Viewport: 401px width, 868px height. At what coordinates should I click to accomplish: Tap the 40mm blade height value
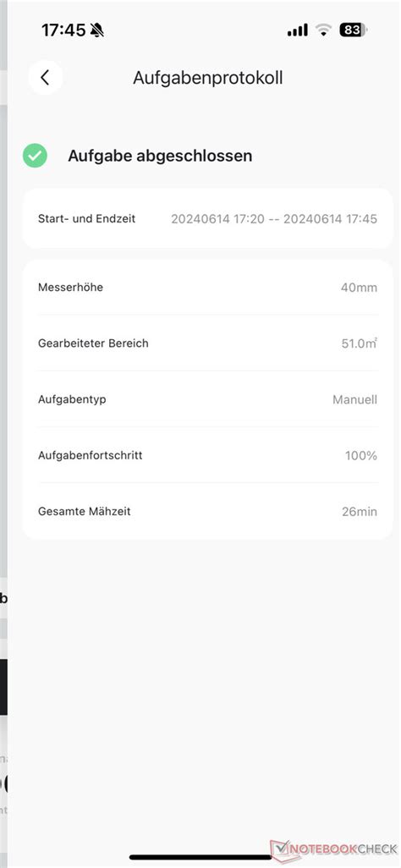359,288
